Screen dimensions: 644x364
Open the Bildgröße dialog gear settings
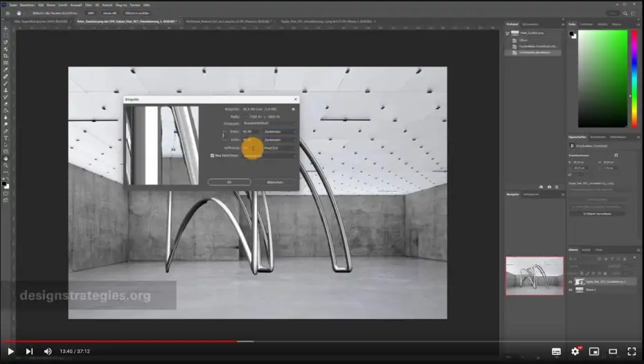click(293, 109)
